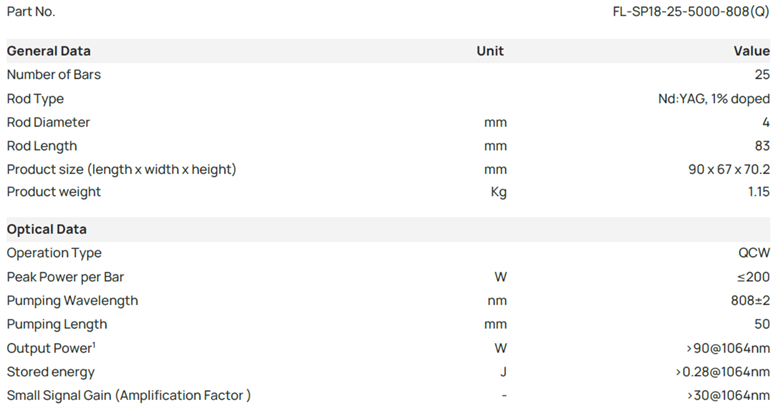This screenshot has height=408, width=780.
Task: Click the Kg unit for product weight
Action: tap(495, 192)
